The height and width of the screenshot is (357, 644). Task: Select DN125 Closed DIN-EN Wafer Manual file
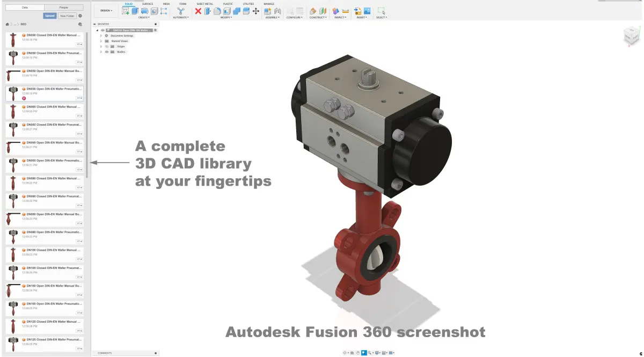click(45, 326)
